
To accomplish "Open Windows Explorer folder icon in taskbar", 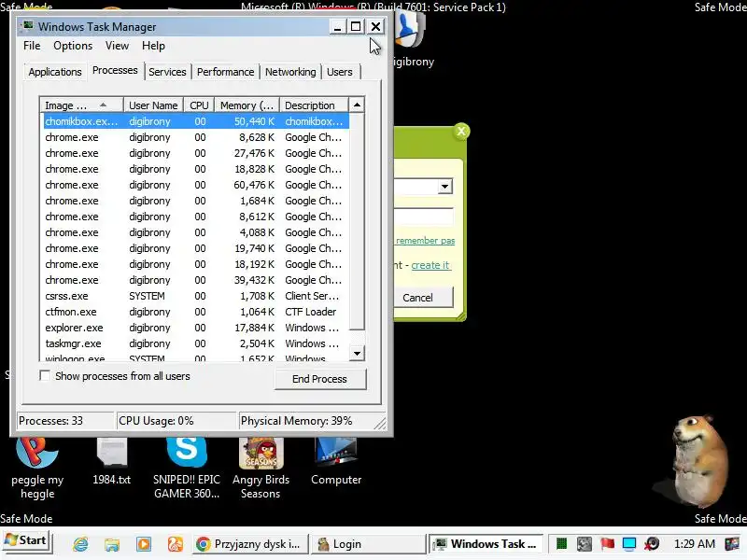I will (112, 544).
